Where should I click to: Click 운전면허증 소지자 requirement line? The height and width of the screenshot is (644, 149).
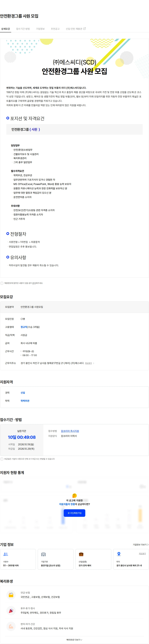22,197
